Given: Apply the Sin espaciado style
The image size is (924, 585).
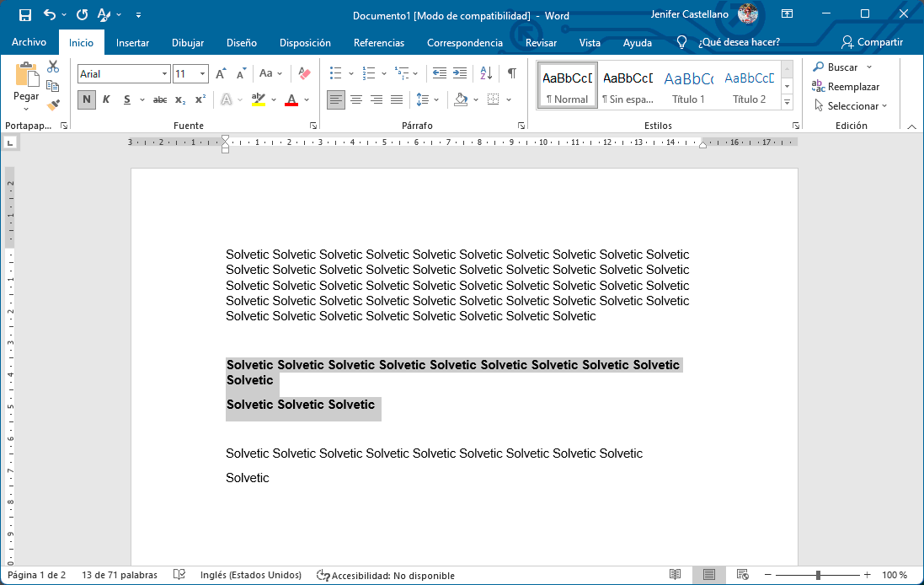Looking at the screenshot, I should 628,86.
